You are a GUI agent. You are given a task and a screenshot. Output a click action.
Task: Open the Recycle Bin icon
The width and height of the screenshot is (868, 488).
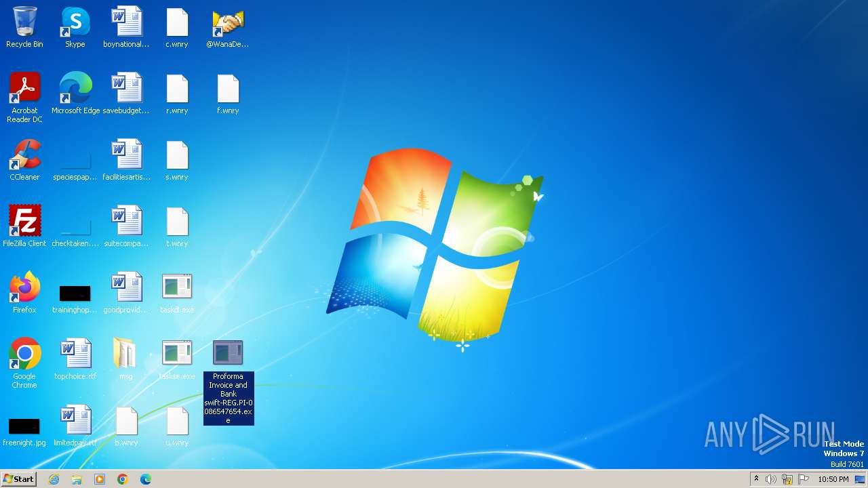[24, 27]
